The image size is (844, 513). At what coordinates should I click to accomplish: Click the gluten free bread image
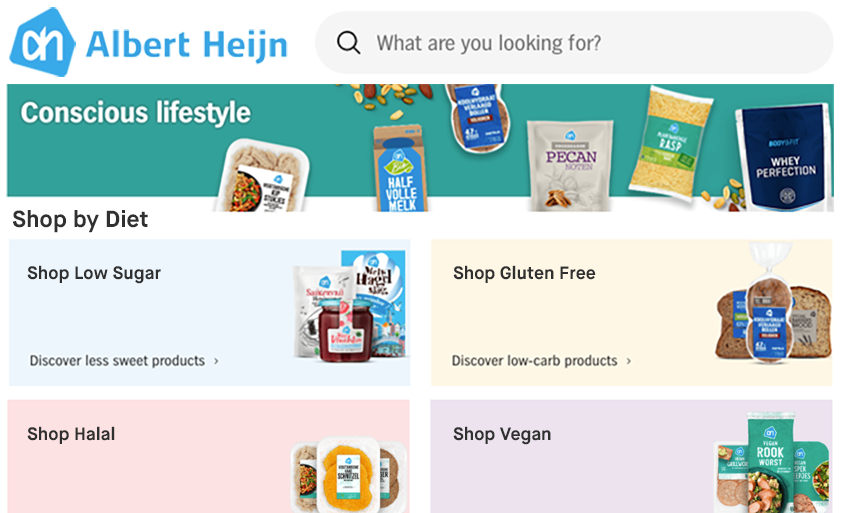click(772, 312)
